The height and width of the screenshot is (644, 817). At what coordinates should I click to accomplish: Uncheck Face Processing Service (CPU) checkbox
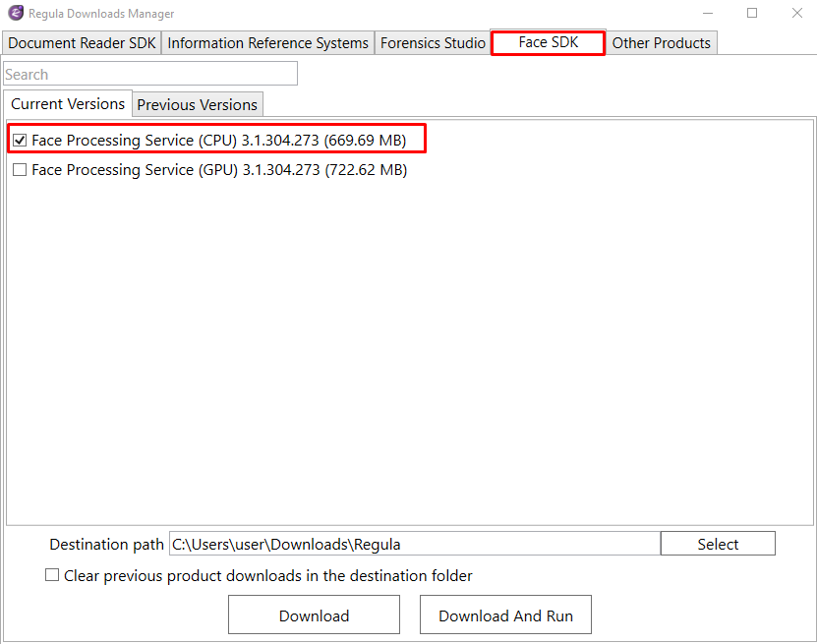pos(20,141)
